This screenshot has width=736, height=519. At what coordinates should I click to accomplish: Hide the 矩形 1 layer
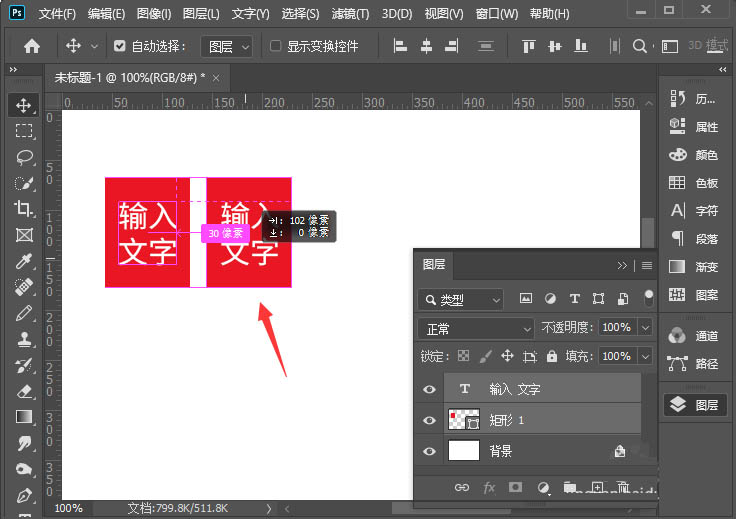click(430, 420)
